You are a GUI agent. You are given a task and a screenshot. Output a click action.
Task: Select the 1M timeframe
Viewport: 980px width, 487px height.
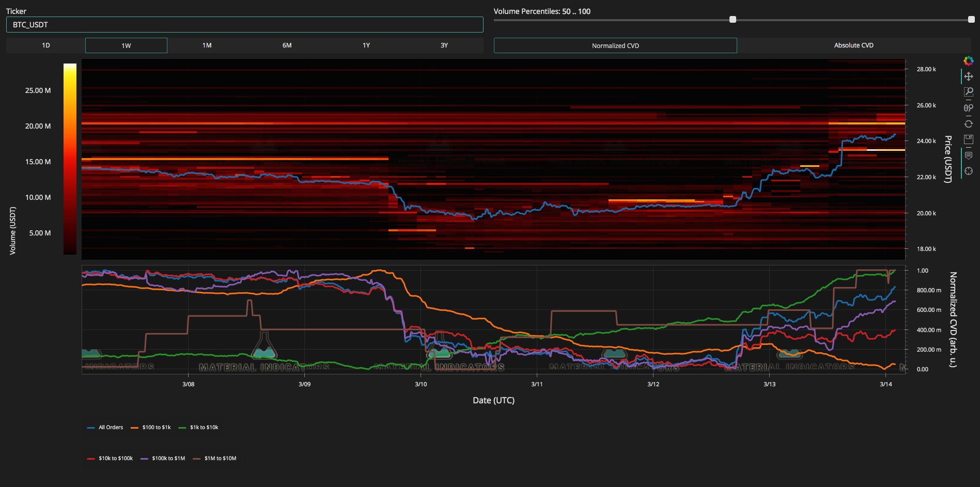pos(207,45)
